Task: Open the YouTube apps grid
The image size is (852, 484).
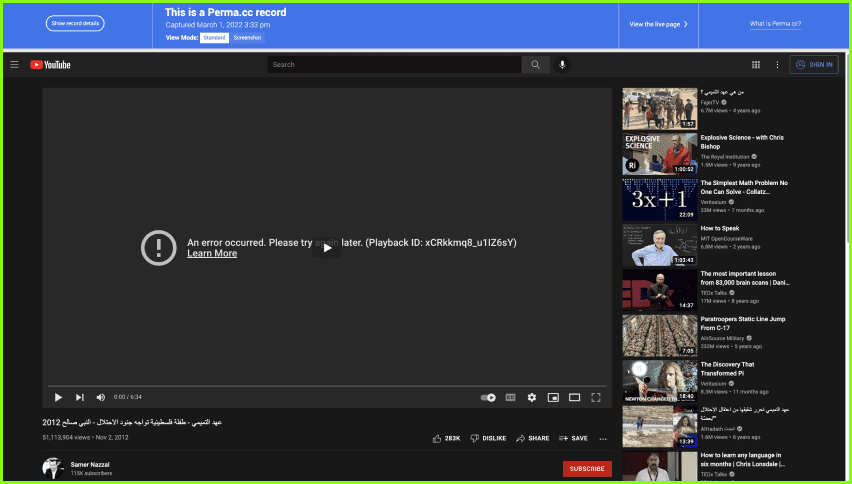Action: pos(755,65)
